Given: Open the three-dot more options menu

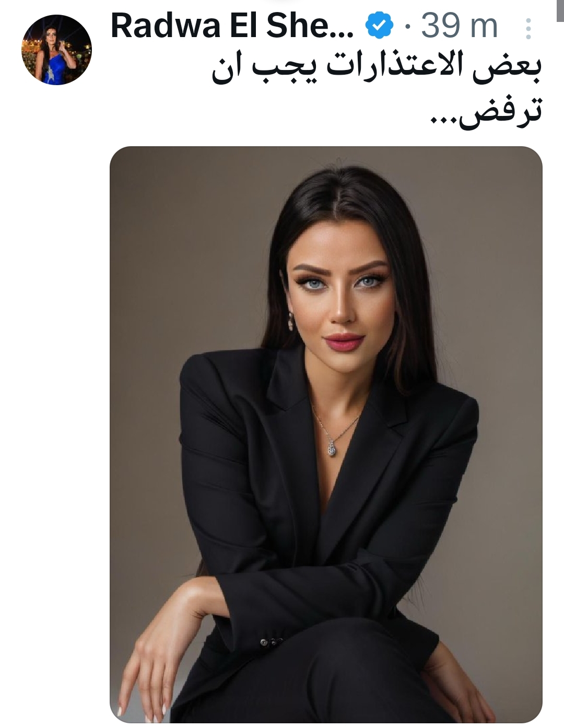Looking at the screenshot, I should coord(528,29).
